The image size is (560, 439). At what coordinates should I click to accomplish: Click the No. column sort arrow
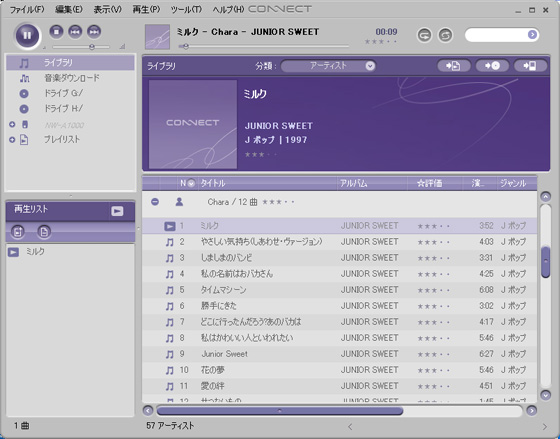(191, 183)
